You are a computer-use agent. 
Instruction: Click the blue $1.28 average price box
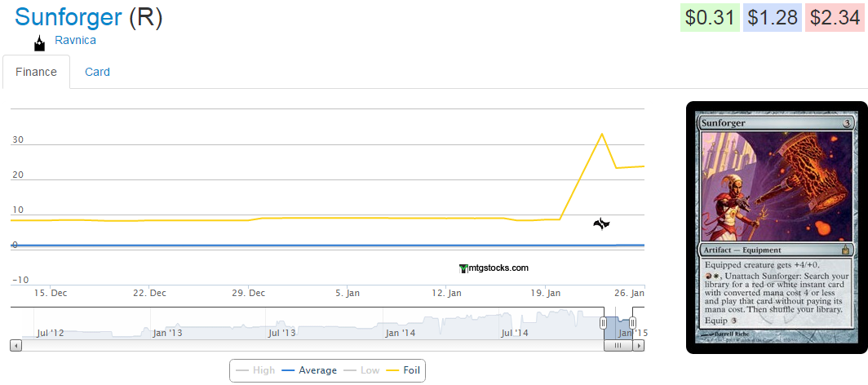772,18
